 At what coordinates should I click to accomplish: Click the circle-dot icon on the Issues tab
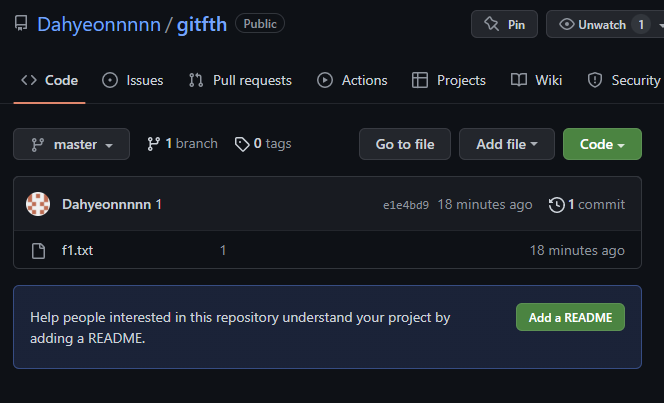pyautogui.click(x=110, y=80)
